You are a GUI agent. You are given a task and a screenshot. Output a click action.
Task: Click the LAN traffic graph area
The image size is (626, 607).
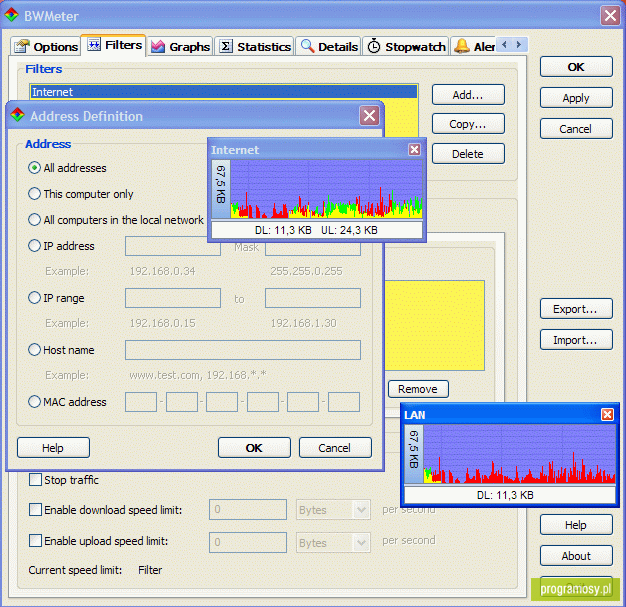click(x=519, y=454)
